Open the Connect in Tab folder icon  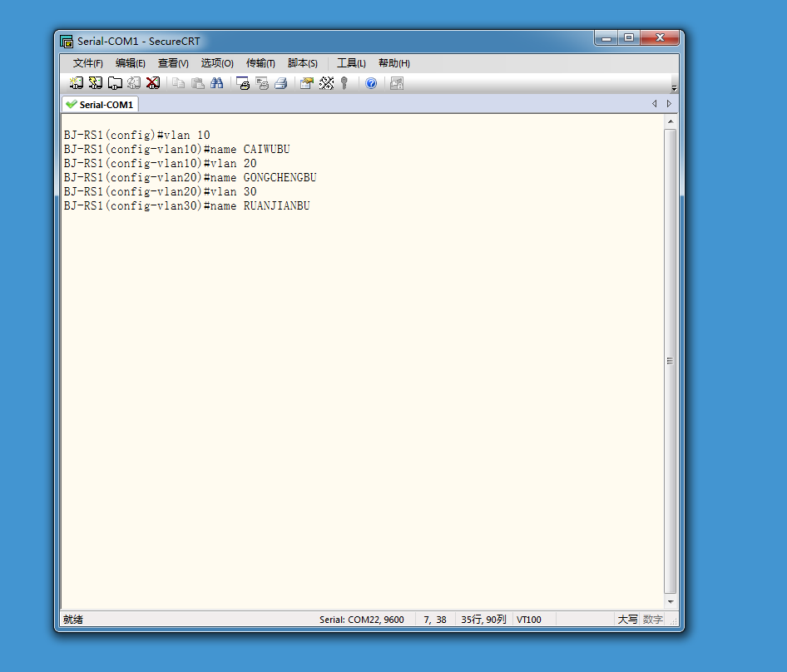click(115, 83)
